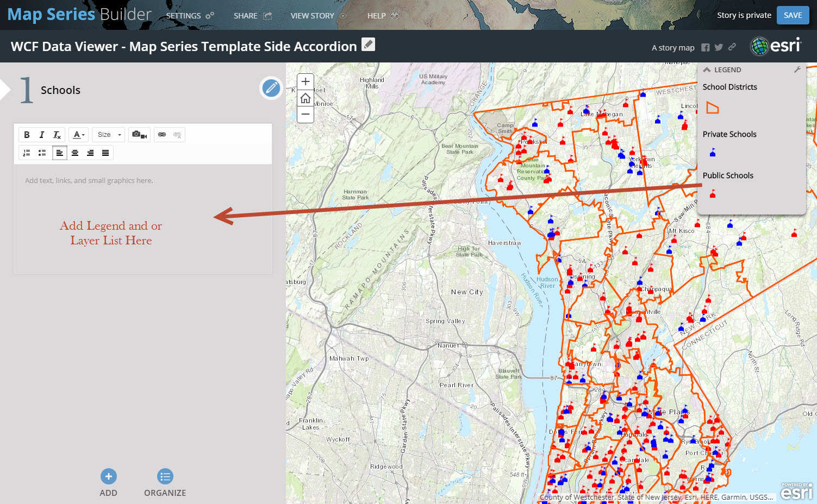Copy story link icon
Viewport: 817px width, 504px height.
[x=732, y=47]
